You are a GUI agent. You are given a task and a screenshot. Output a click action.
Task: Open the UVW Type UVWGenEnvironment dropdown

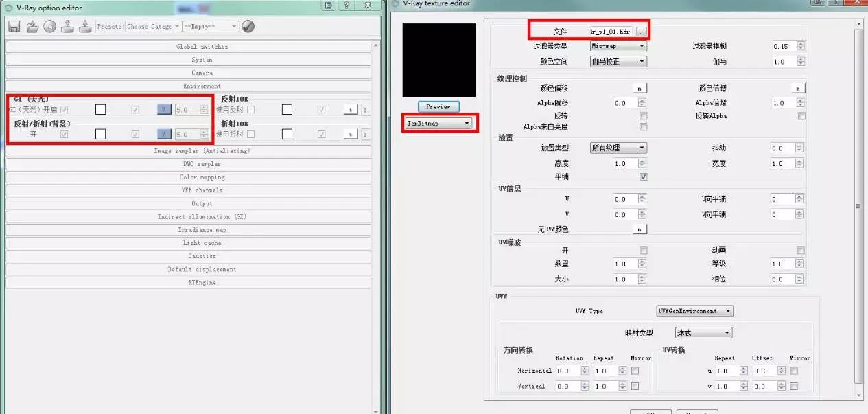(694, 311)
